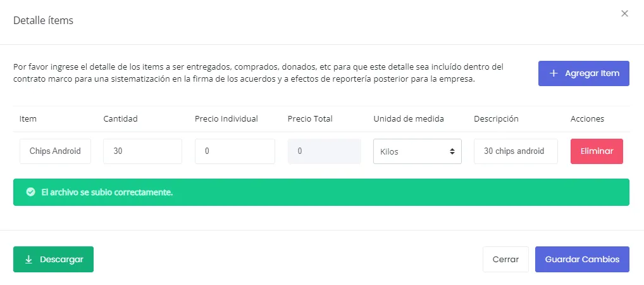Save with the Guardar Cambios button
This screenshot has width=644, height=285.
point(582,259)
